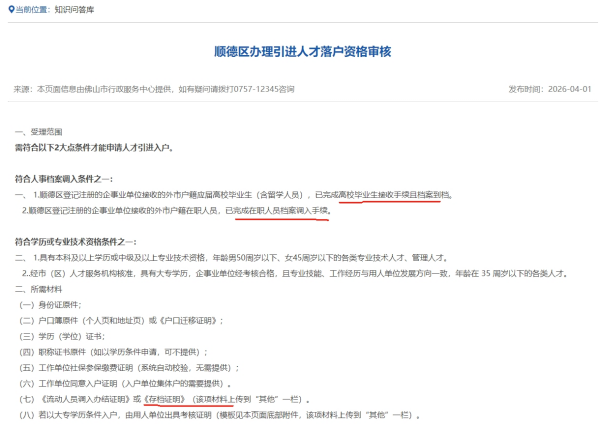Click the line about 本科及以上学历或中级及以上专业技术资格
600x424 pixels.
[232, 258]
